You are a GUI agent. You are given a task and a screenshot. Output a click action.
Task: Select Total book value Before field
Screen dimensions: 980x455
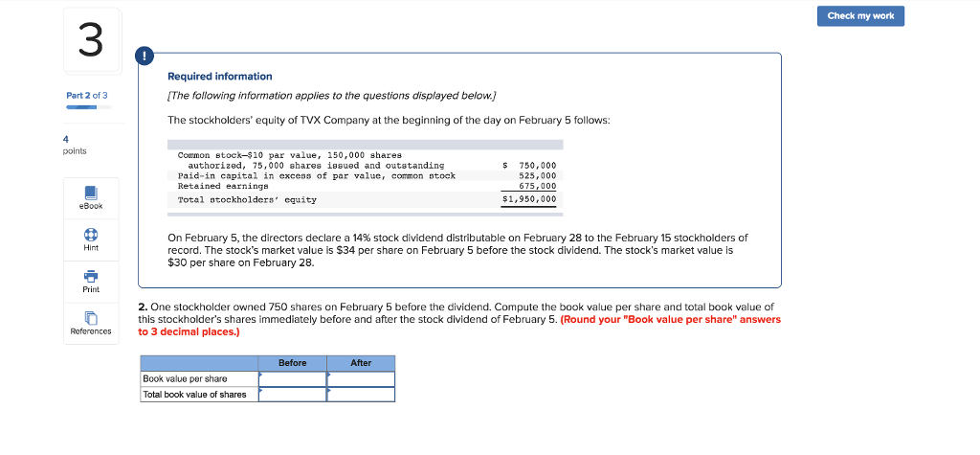coord(293,395)
